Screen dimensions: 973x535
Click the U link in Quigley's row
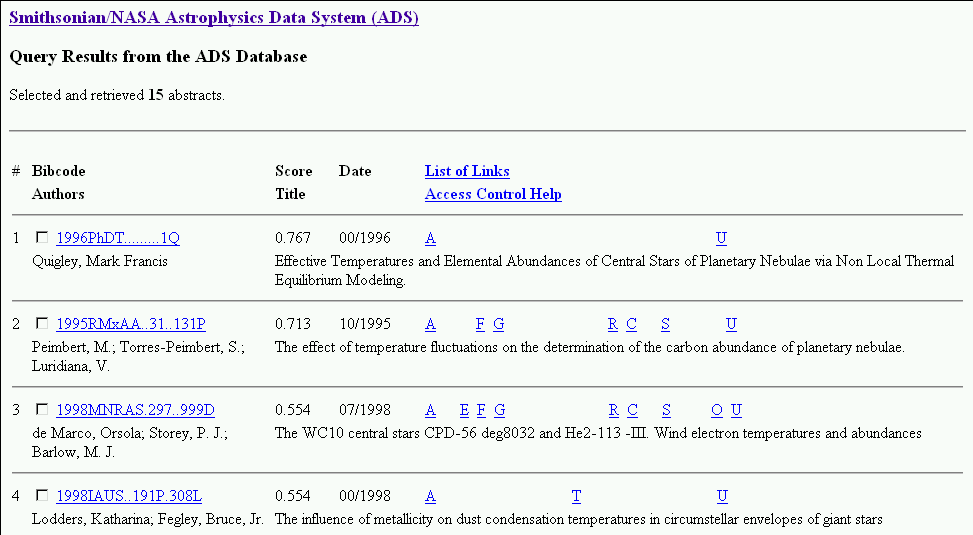pos(721,238)
